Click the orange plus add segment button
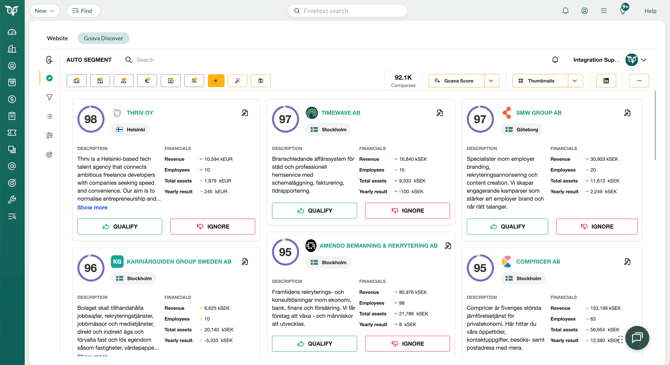This screenshot has width=670, height=365. [x=216, y=80]
